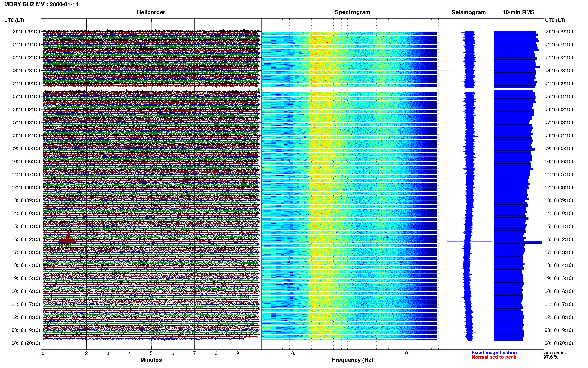Click the left '23:10 (19:10)' time label
The image size is (588, 368).
(x=26, y=330)
